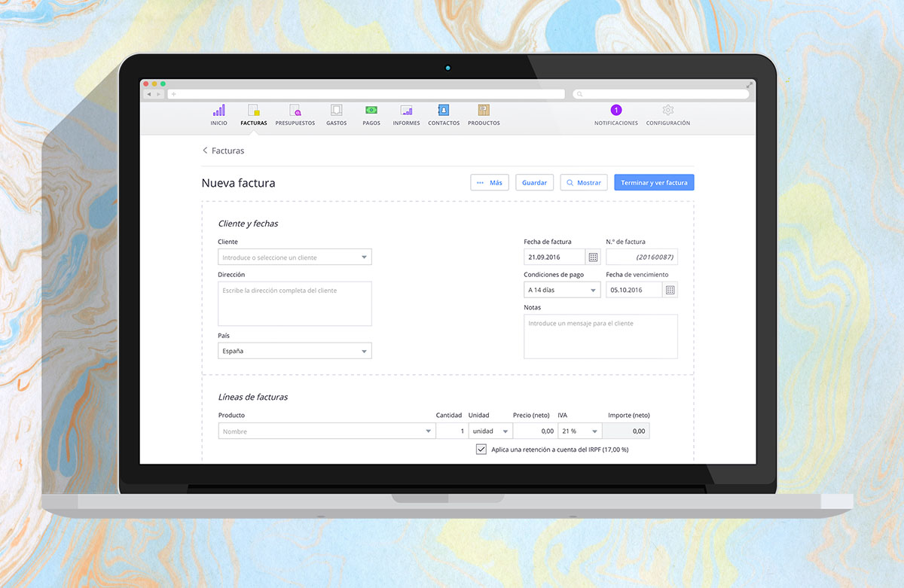Click the browser search magnifier icon

(579, 94)
